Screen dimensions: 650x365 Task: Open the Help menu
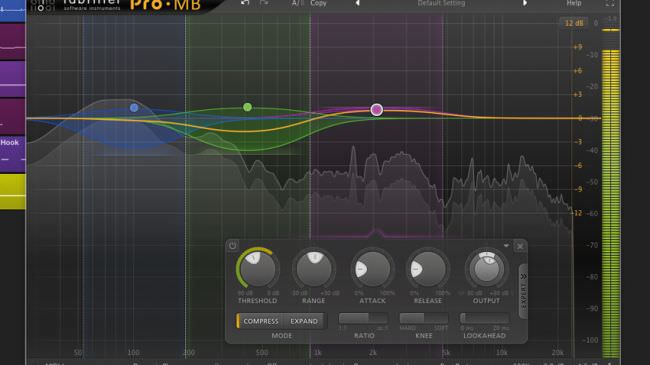click(x=574, y=3)
